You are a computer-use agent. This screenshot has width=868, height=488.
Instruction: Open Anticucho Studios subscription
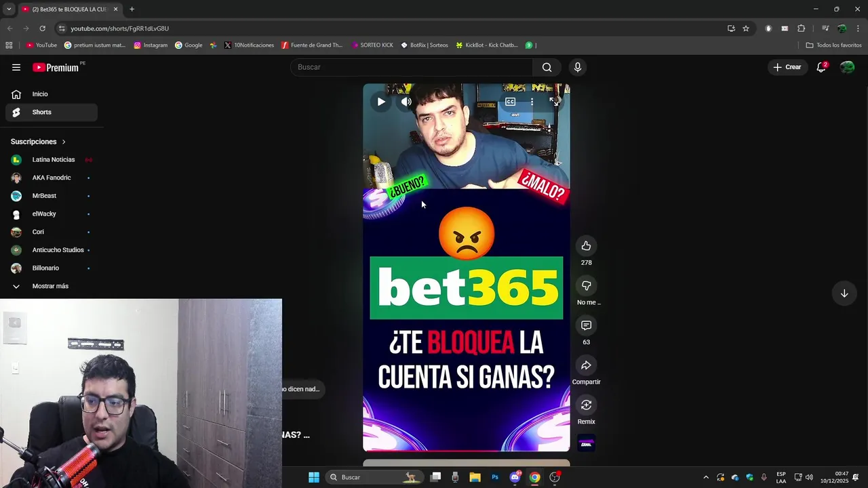52,250
